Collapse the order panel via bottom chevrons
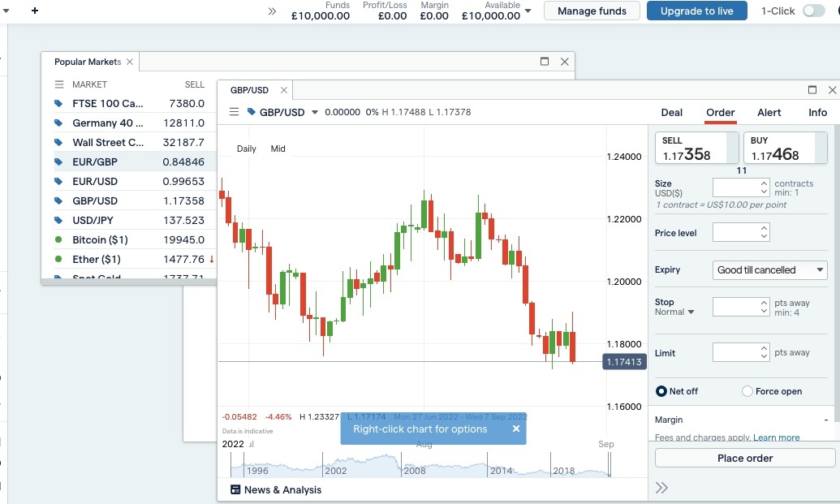This screenshot has height=504, width=840. tap(661, 487)
